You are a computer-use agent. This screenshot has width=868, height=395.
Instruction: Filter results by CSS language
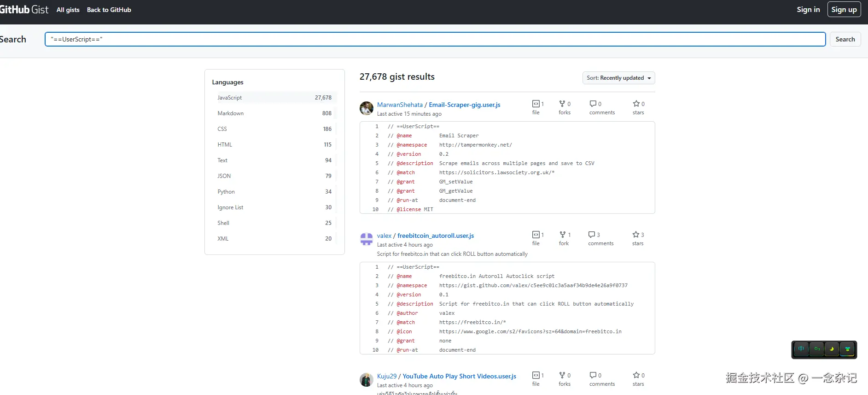tap(274, 129)
